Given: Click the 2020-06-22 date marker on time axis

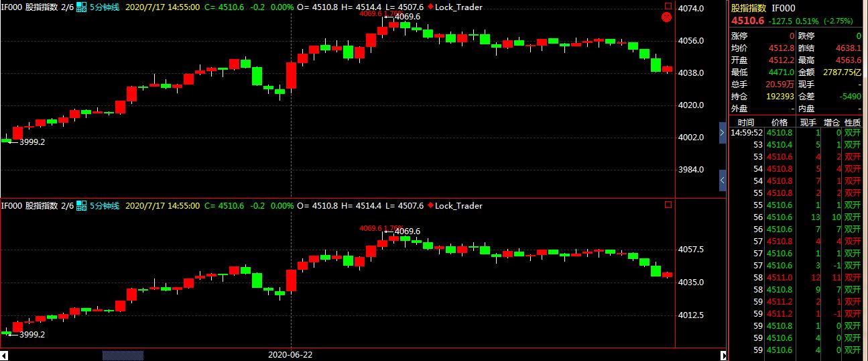Looking at the screenshot, I should tap(290, 354).
